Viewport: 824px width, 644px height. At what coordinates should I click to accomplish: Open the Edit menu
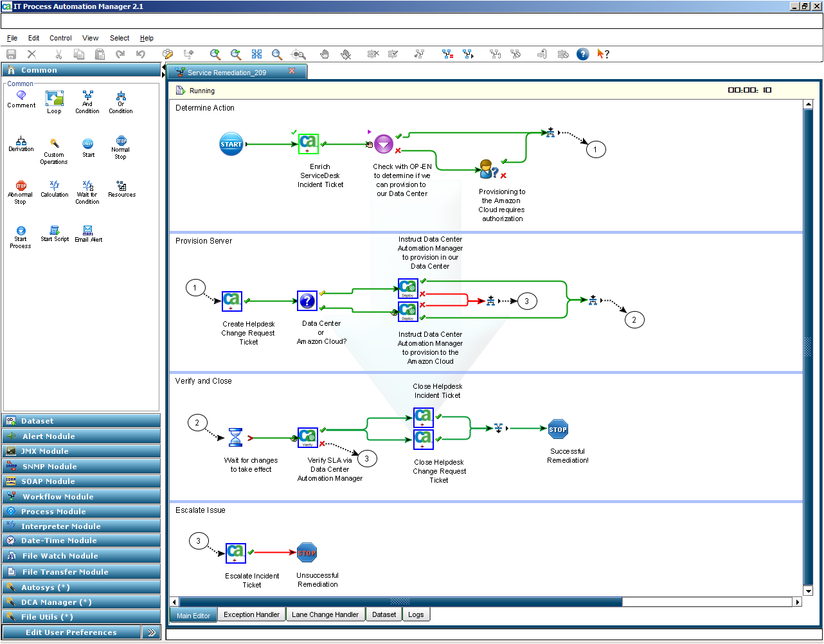(34, 39)
